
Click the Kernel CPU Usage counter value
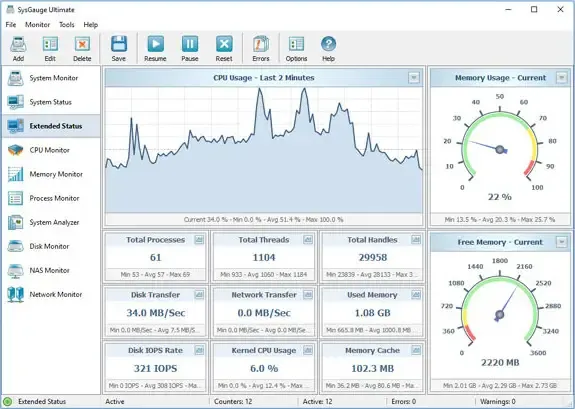click(264, 368)
